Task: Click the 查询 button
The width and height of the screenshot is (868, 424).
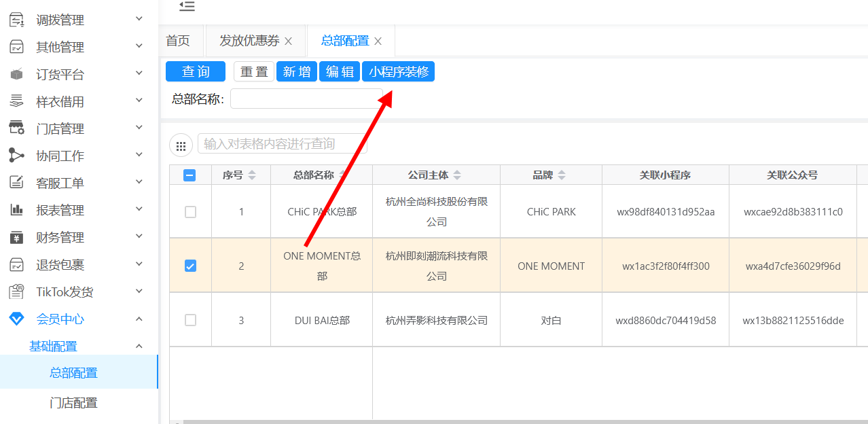Action: (196, 72)
